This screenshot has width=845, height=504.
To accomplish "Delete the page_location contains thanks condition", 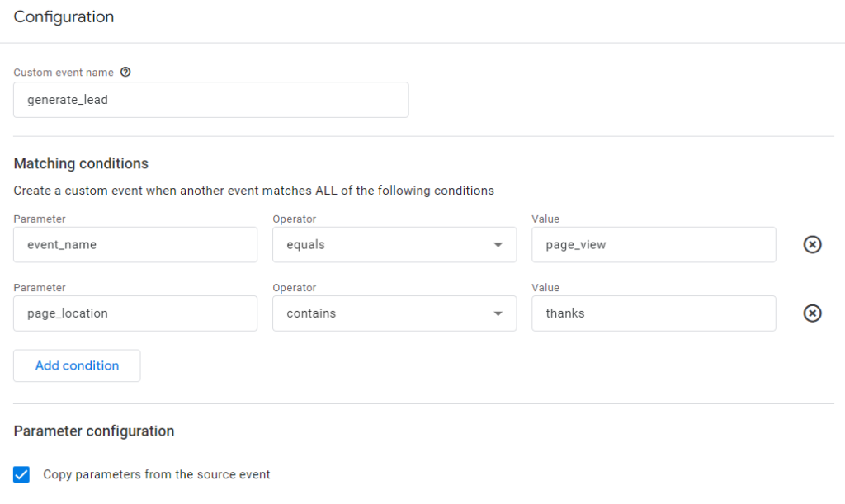I will click(x=812, y=313).
